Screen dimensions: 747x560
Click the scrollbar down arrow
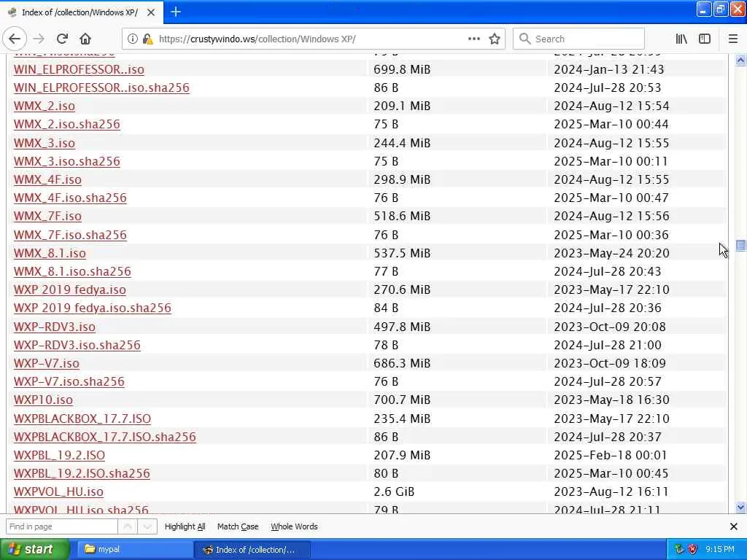740,507
